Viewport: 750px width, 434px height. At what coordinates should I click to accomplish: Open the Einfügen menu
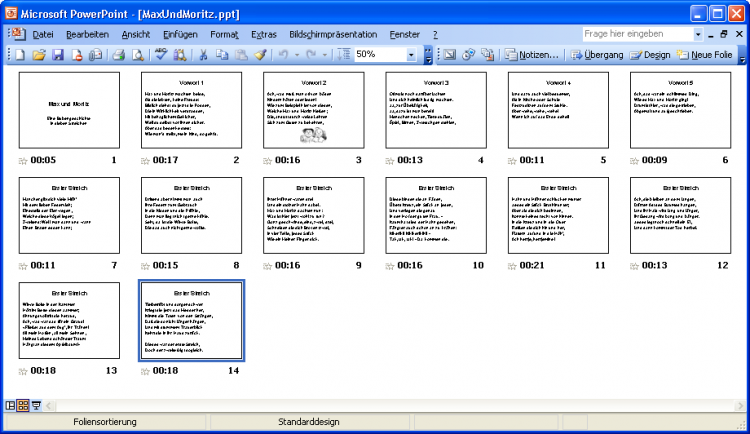(179, 34)
